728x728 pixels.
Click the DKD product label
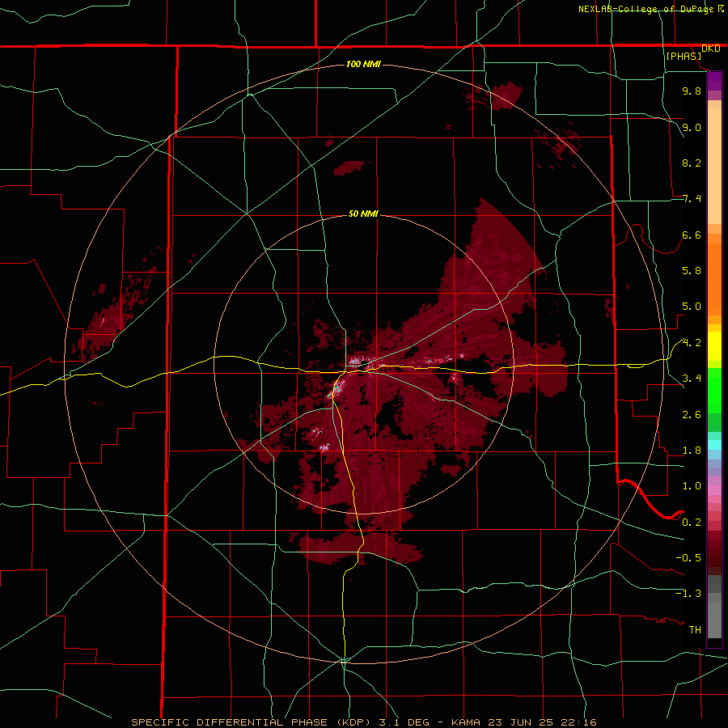tap(711, 49)
